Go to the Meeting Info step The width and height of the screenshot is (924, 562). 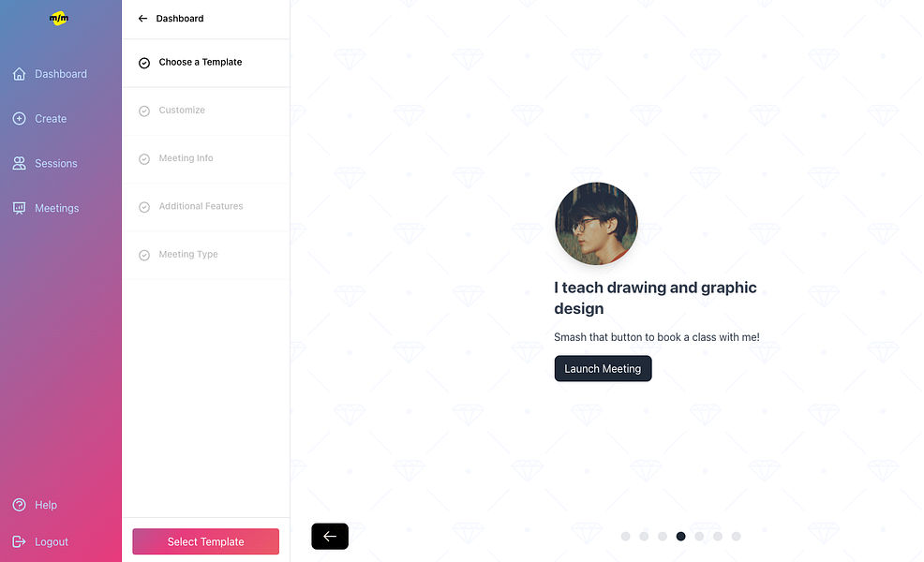click(205, 159)
